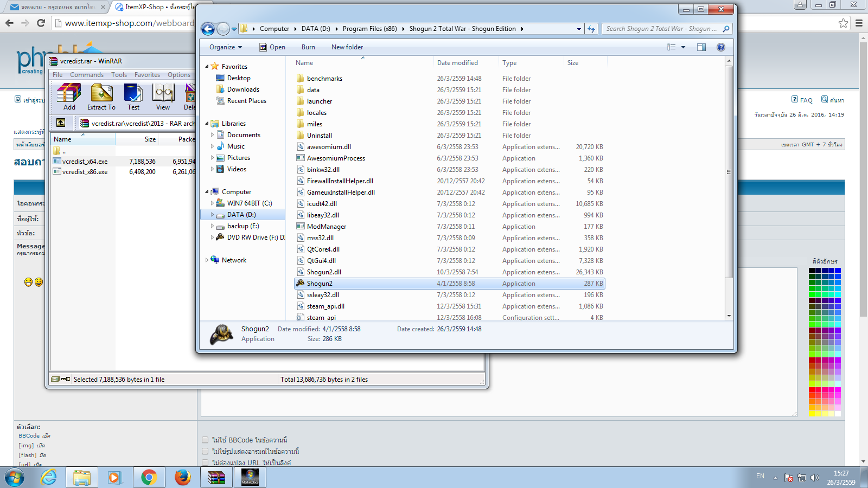Expand the DATA (D:) drive tree node
The image size is (868, 488).
tap(212, 215)
